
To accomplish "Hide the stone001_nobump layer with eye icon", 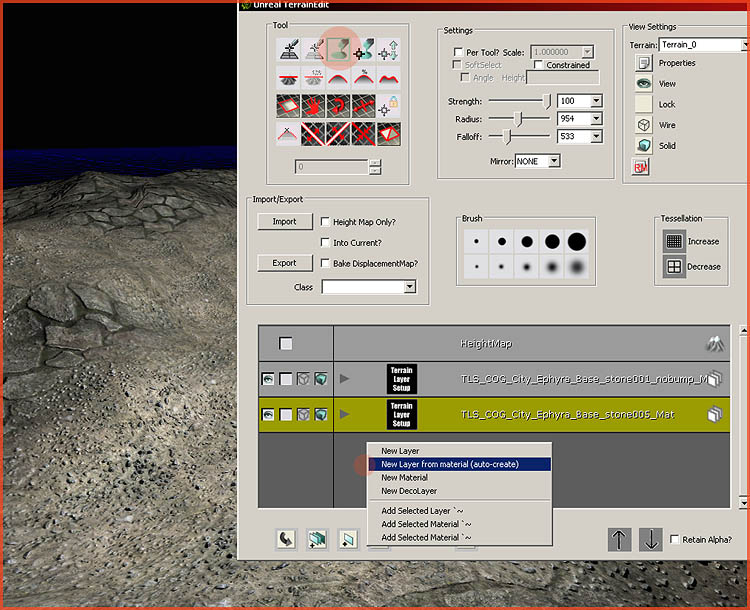I will tap(268, 379).
